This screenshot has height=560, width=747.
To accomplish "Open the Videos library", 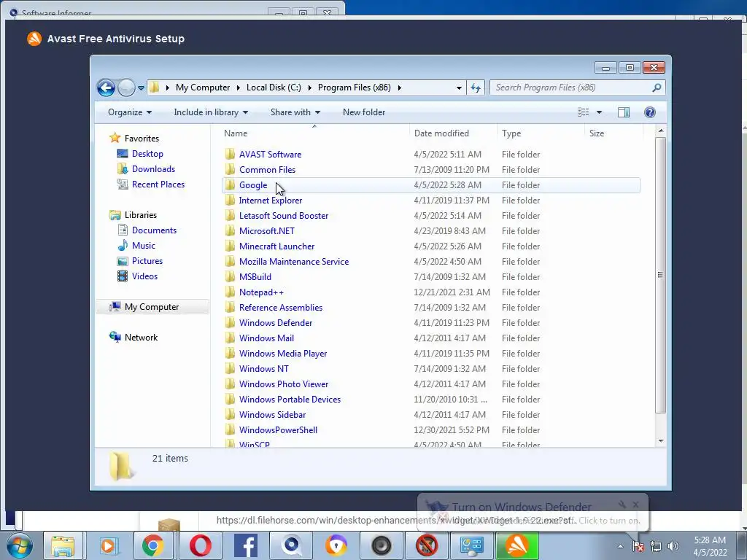I will [x=144, y=276].
